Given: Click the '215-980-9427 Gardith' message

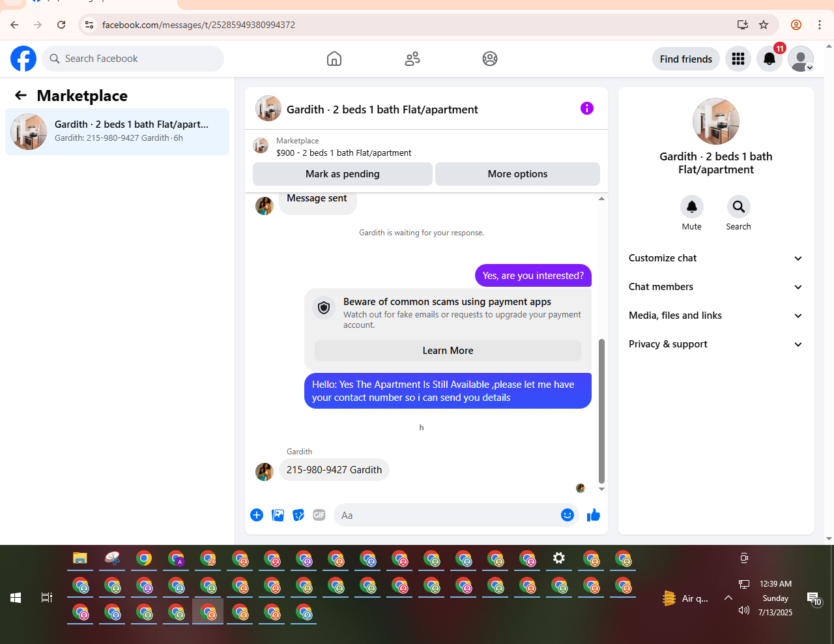Looking at the screenshot, I should tap(334, 470).
